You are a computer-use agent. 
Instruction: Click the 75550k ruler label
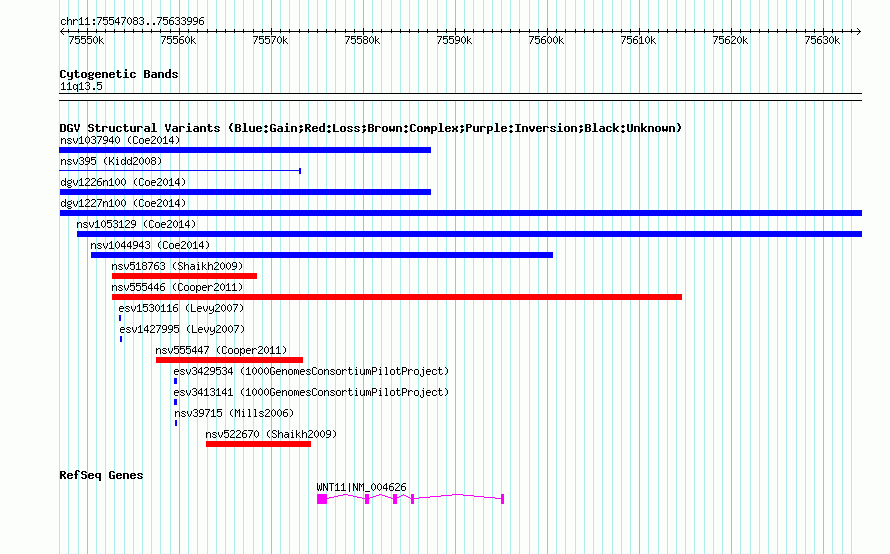(x=86, y=40)
